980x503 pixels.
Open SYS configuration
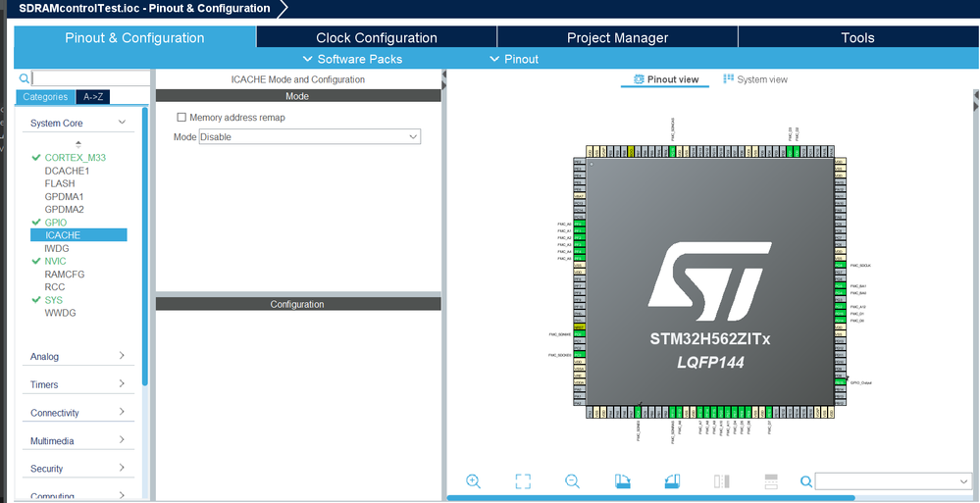pos(53,300)
